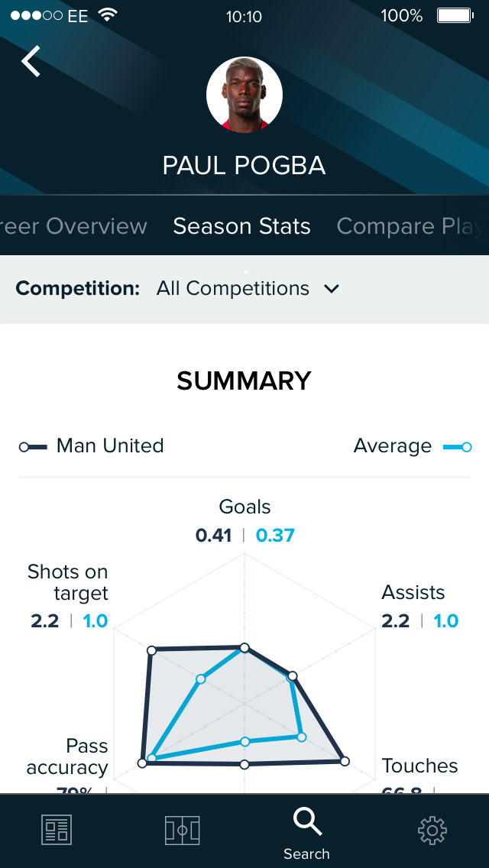489x868 pixels.
Task: Toggle the Man United legend marker
Action: [x=34, y=446]
